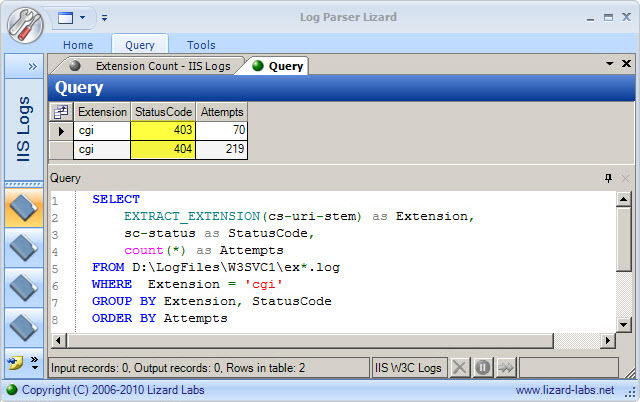Click the SELECT keyword on line 1

(x=116, y=200)
